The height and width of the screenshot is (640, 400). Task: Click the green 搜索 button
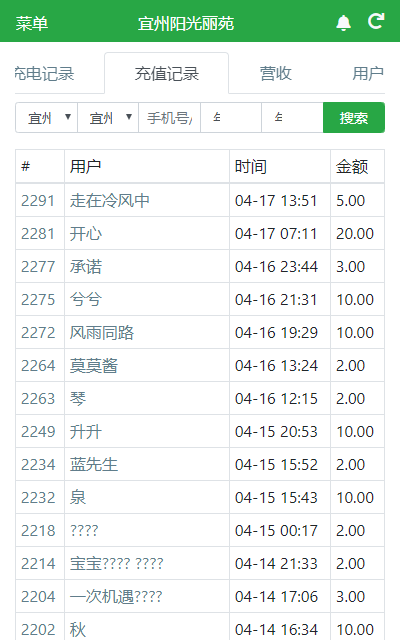tap(354, 118)
